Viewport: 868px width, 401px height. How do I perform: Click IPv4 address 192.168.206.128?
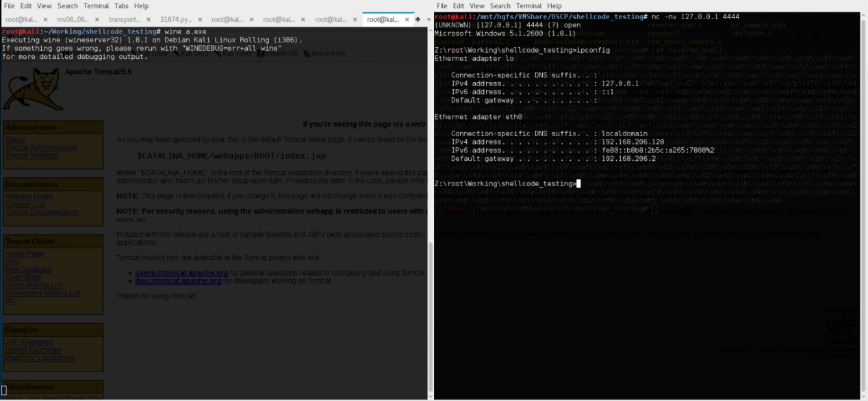pyautogui.click(x=635, y=142)
